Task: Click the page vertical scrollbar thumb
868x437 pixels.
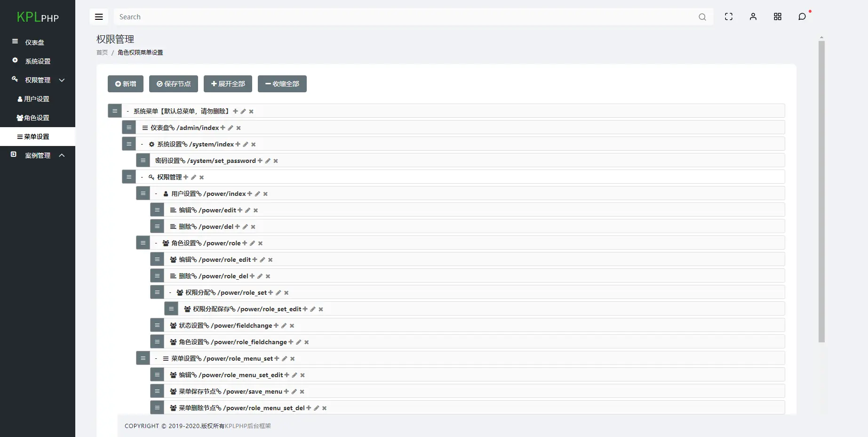Action: [821, 191]
